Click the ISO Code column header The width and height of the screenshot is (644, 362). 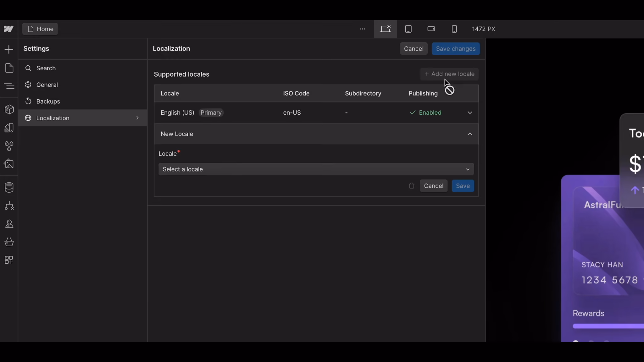pyautogui.click(x=296, y=93)
